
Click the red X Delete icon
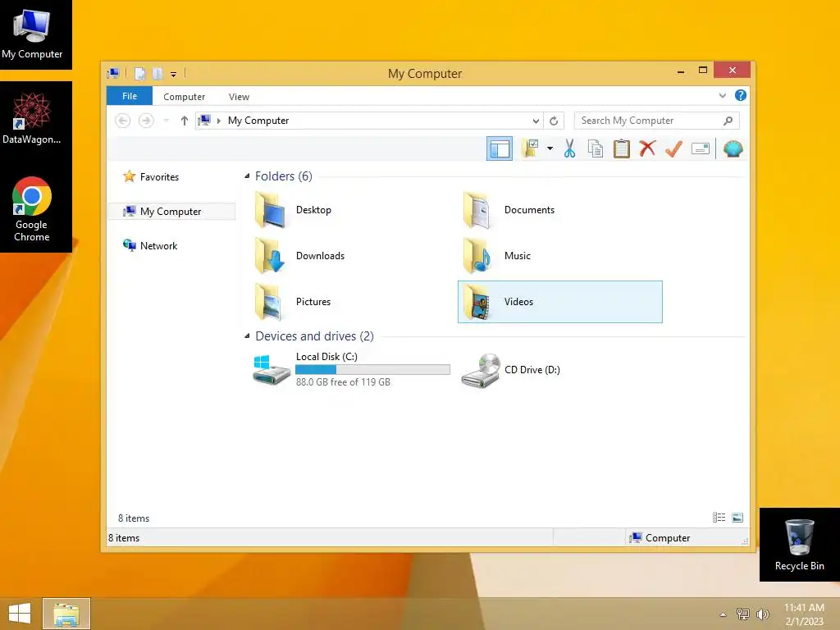pos(648,148)
